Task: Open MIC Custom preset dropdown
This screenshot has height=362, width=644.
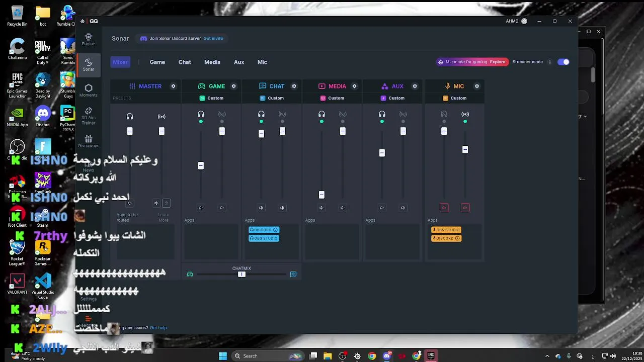Action: tap(455, 98)
